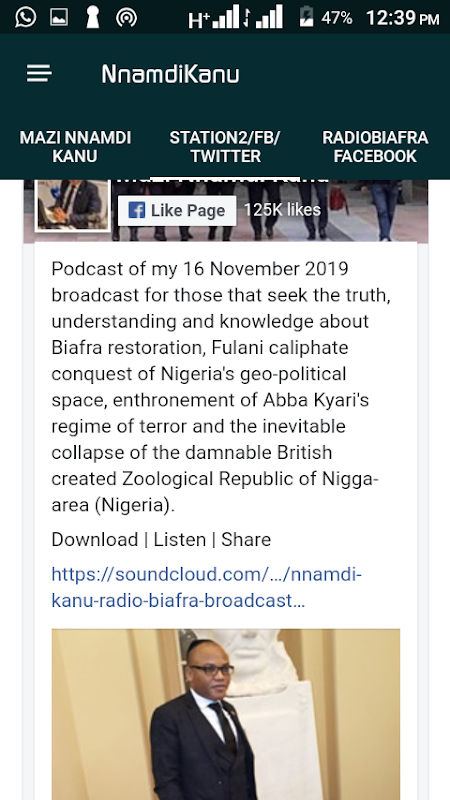Tap the WhatsApp notification icon
The width and height of the screenshot is (450, 800).
point(26,18)
